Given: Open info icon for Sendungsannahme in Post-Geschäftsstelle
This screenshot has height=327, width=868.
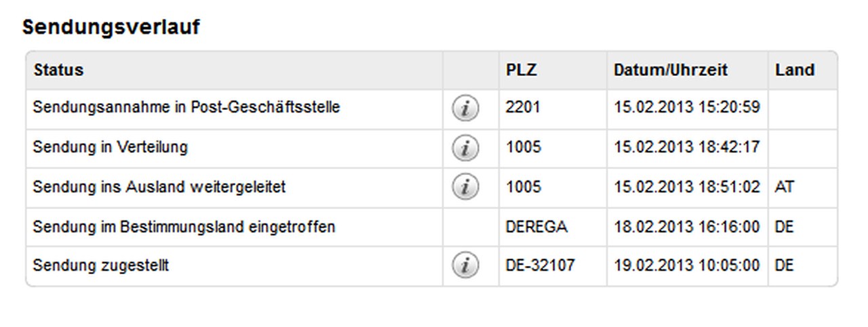Looking at the screenshot, I should (465, 109).
